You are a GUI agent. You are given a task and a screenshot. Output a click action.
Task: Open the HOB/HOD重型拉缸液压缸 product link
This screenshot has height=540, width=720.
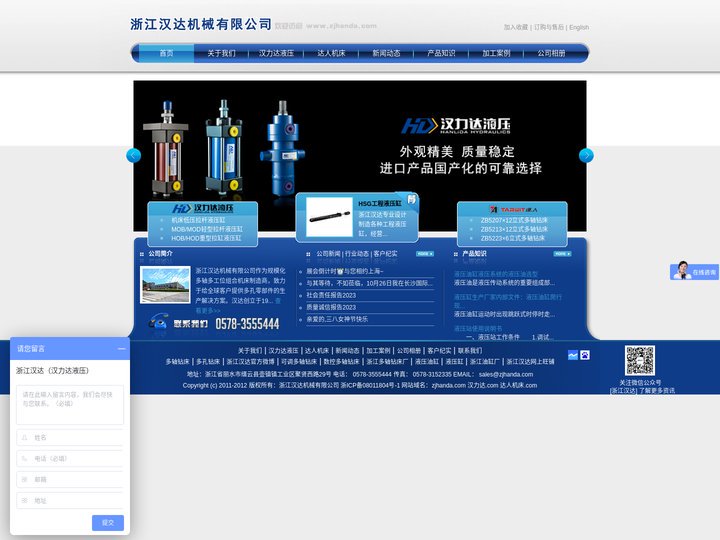click(x=206, y=238)
